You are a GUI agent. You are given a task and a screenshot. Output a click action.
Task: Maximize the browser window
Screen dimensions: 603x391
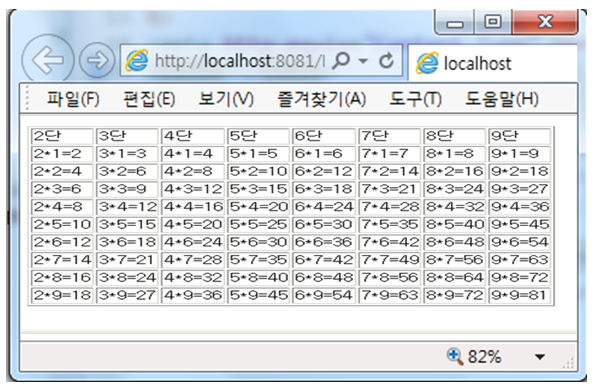(493, 23)
